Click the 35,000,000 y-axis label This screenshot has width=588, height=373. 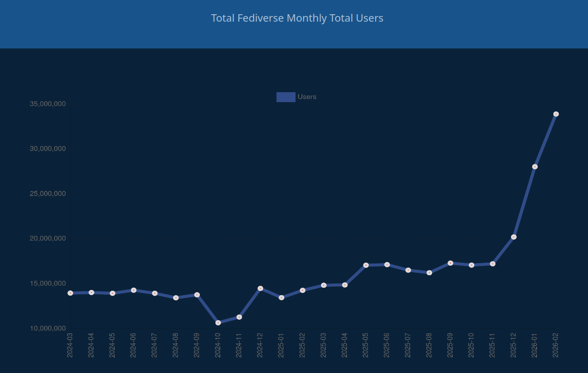tap(48, 104)
